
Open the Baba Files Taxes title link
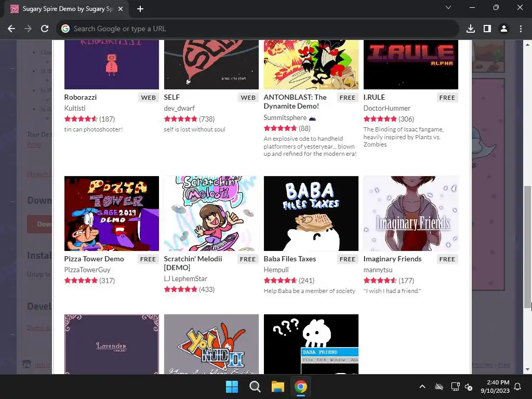(x=290, y=259)
